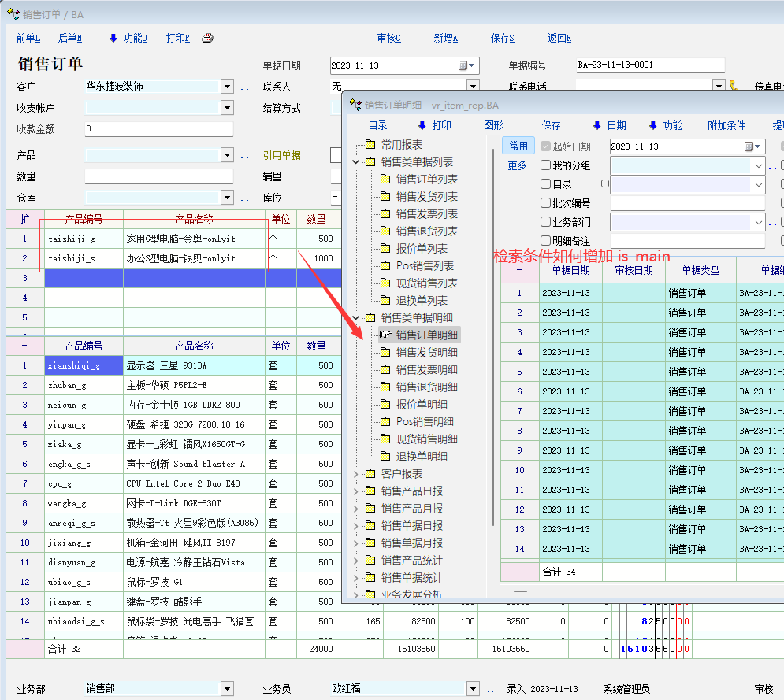Viewport: 784px width, 700px height.
Task: Click the 审核C button
Action: pyautogui.click(x=388, y=38)
